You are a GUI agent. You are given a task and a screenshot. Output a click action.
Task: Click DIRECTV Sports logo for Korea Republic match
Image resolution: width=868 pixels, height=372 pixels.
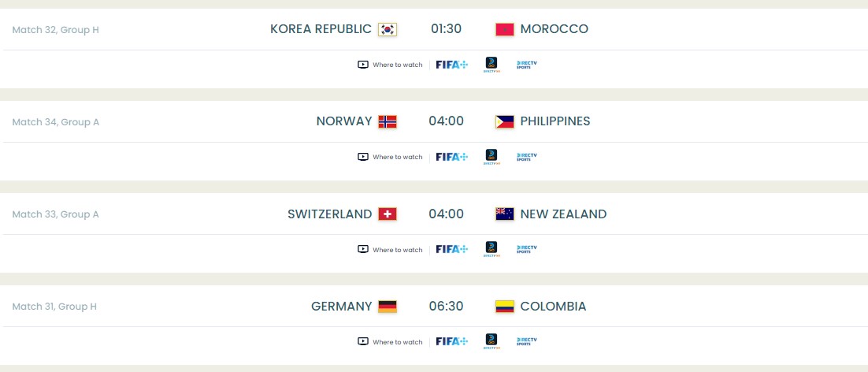(526, 65)
